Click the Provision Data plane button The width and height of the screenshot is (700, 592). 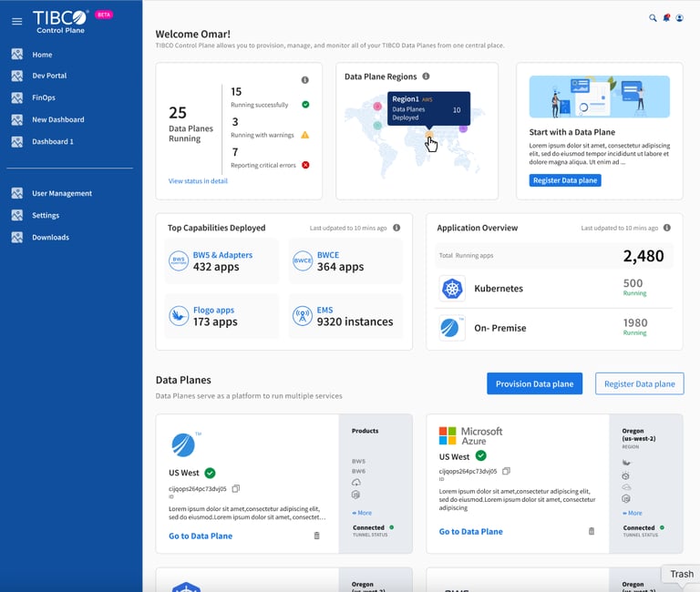(534, 383)
